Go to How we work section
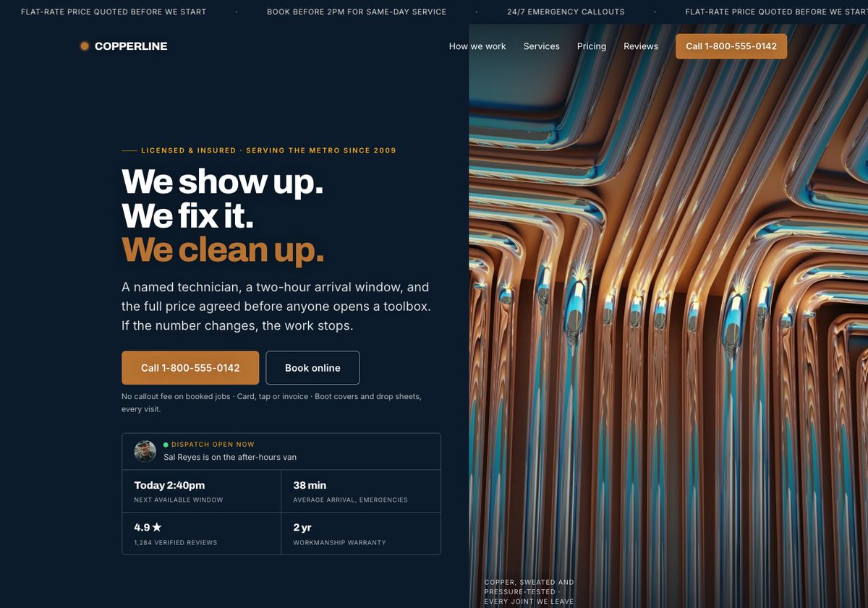The height and width of the screenshot is (608, 868). (x=477, y=46)
